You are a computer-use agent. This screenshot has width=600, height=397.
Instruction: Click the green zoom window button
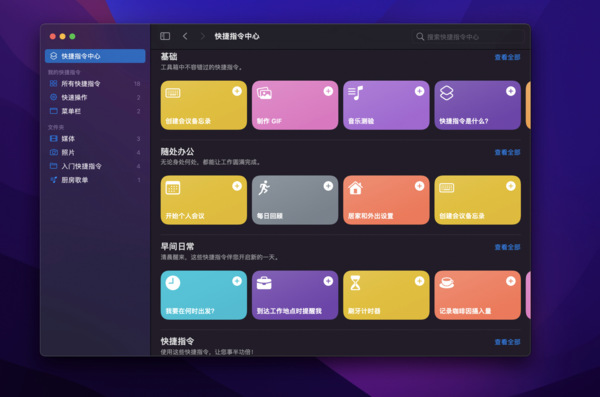coord(72,36)
